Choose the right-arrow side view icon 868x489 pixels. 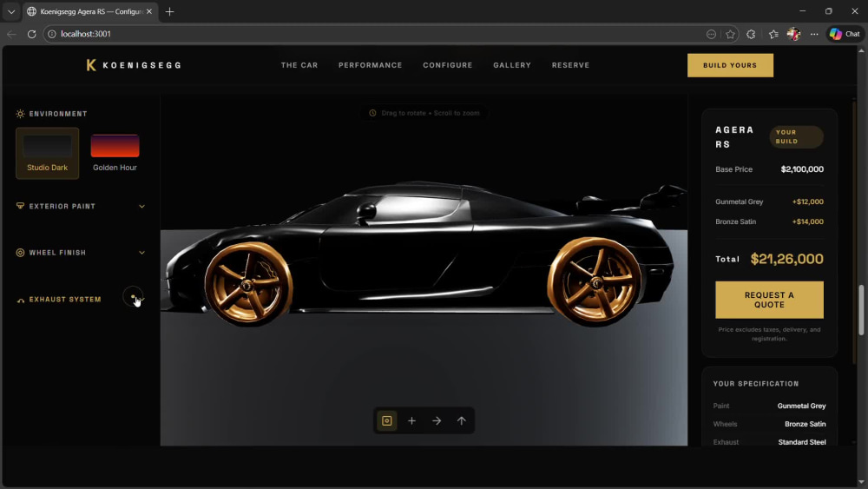point(437,421)
